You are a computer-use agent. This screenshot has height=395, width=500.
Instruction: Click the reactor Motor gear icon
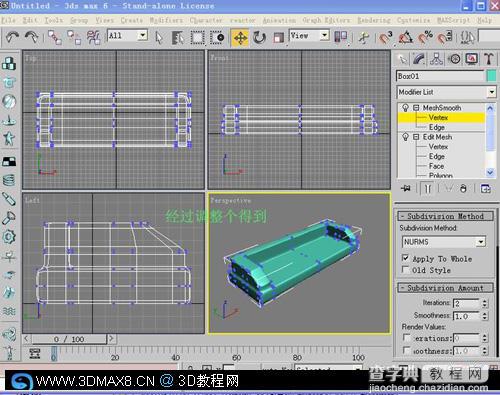(x=9, y=237)
